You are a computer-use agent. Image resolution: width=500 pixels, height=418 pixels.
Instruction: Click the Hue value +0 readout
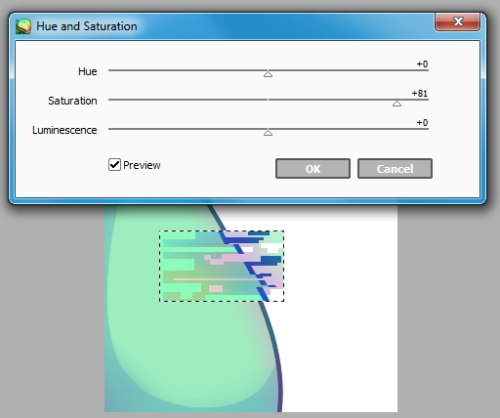[422, 64]
